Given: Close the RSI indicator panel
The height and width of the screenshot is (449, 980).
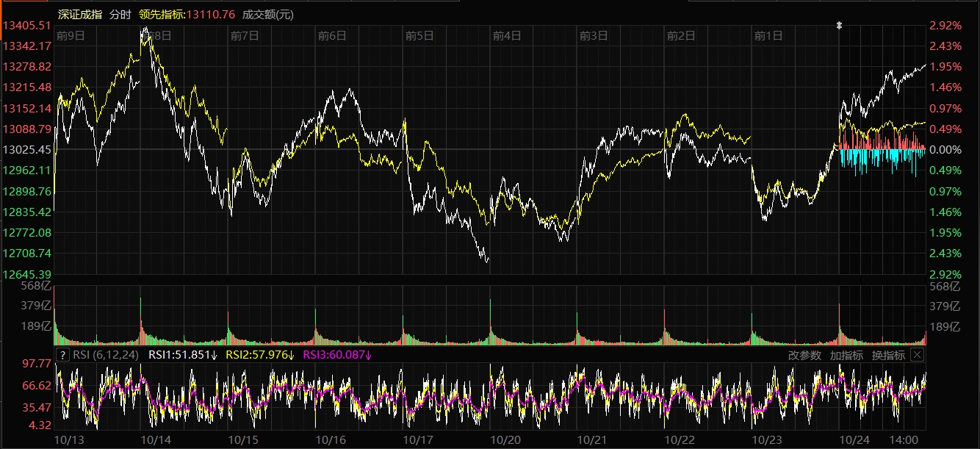Looking at the screenshot, I should point(916,355).
